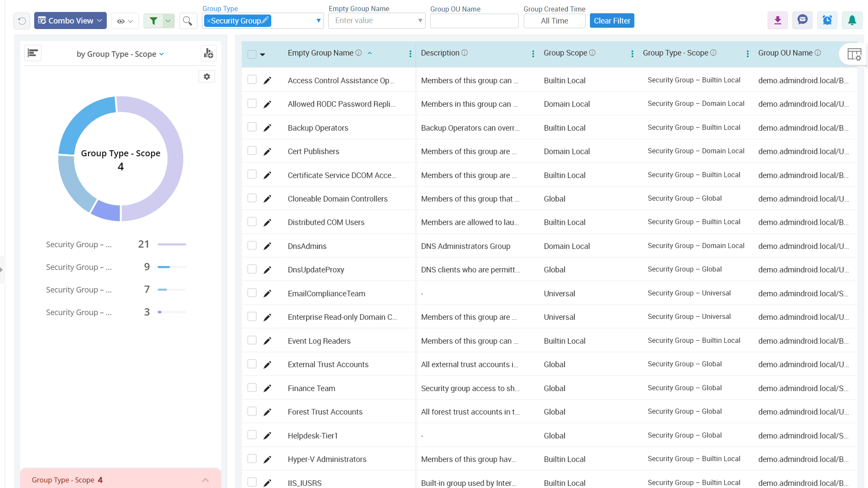The width and height of the screenshot is (868, 488).
Task: Toggle the select-all header checkbox
Action: click(252, 54)
